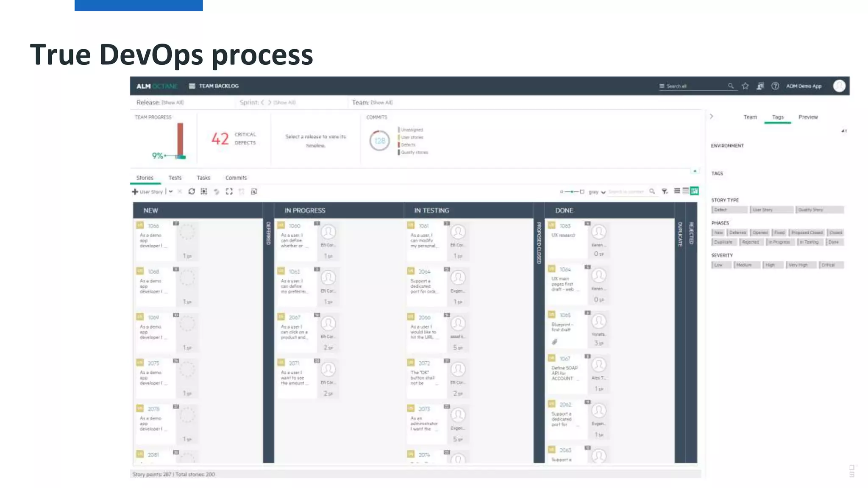Go to the previous sprint with the left chevron
The image size is (868, 488).
263,103
